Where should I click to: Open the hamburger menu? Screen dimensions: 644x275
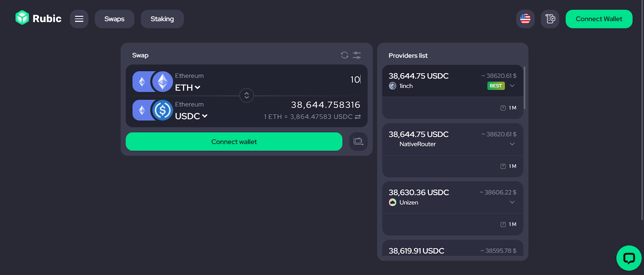point(79,19)
